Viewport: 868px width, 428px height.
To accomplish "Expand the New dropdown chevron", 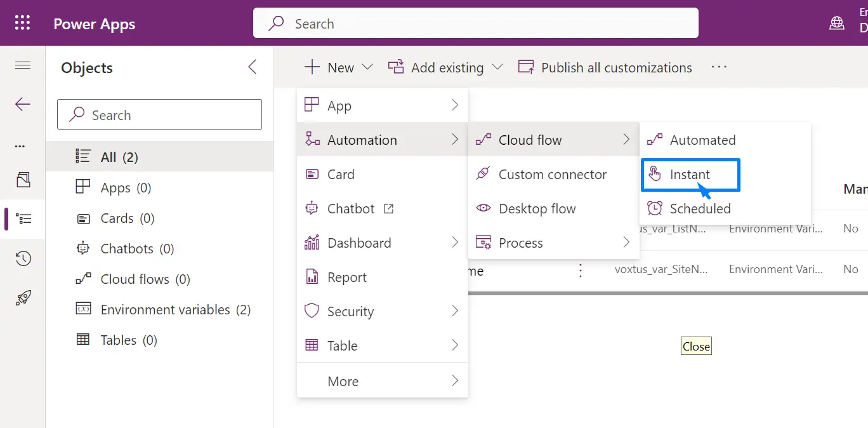I will click(367, 67).
